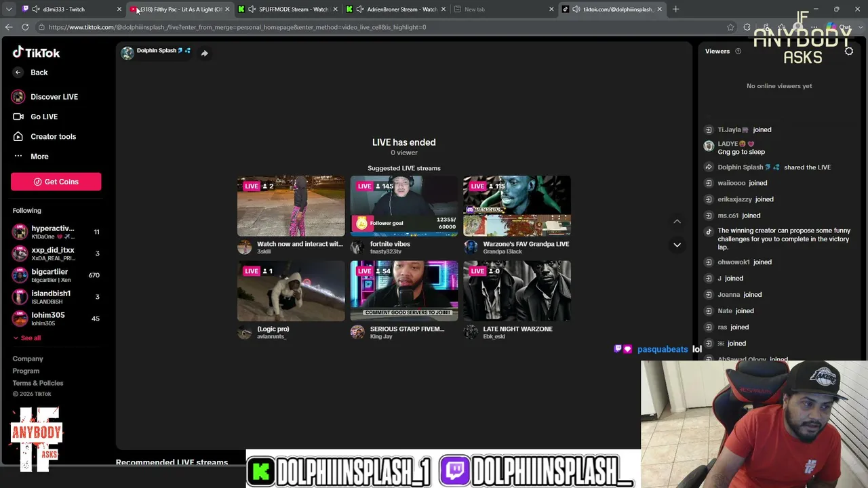Click bigcartiier avatar in Following list

20,275
